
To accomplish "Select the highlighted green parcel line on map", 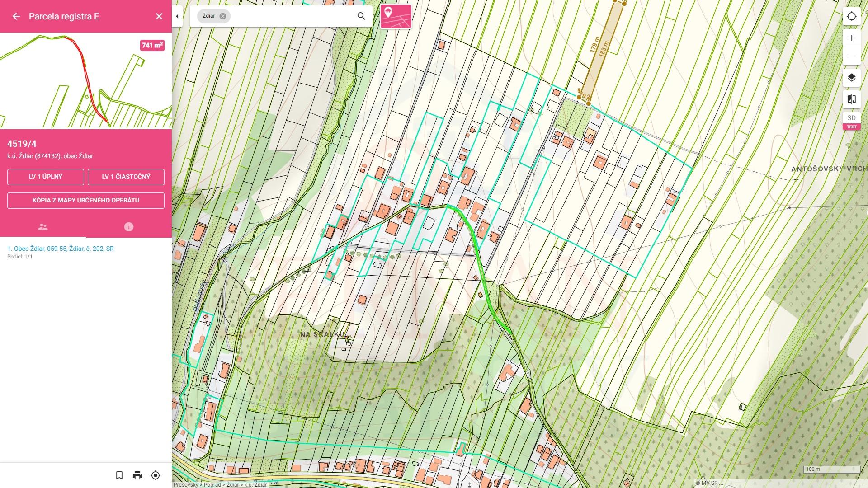I will tap(477, 253).
